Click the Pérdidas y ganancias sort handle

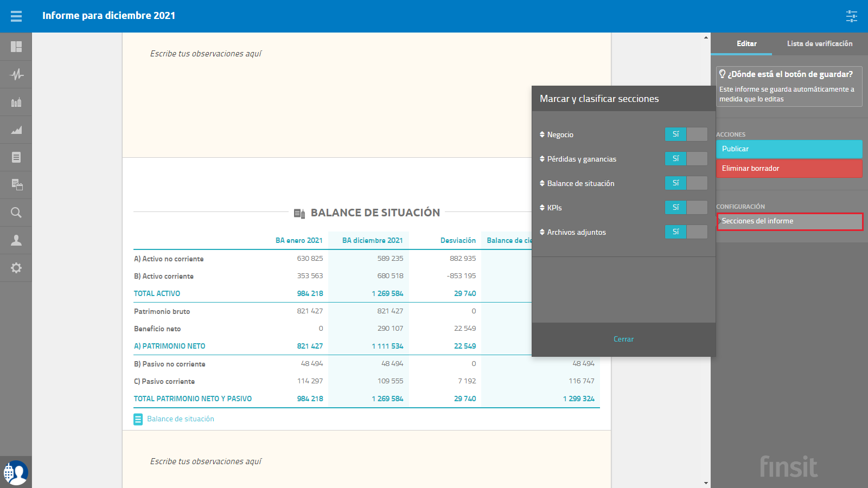[542, 159]
